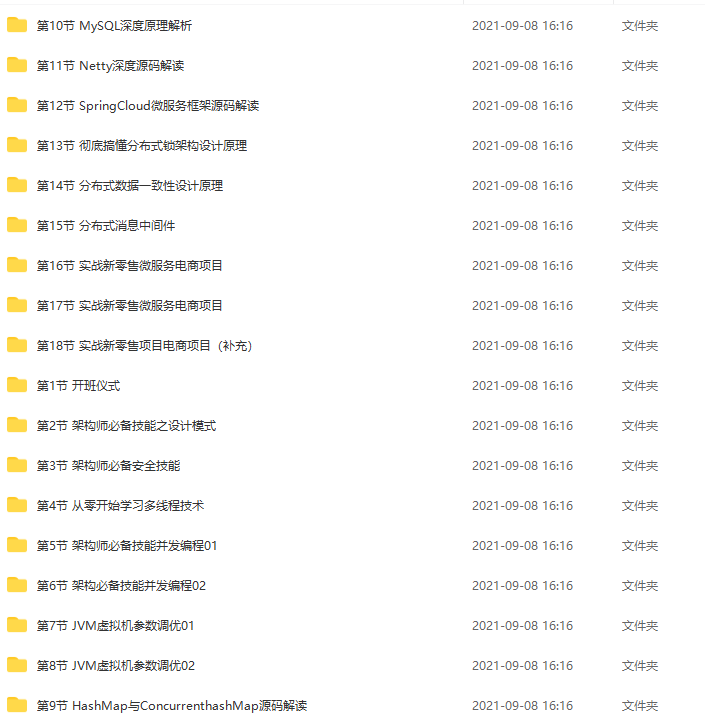This screenshot has height=726, width=705.
Task: Click the folder icon next to 第12节 SpringCloud
Action: (17, 105)
